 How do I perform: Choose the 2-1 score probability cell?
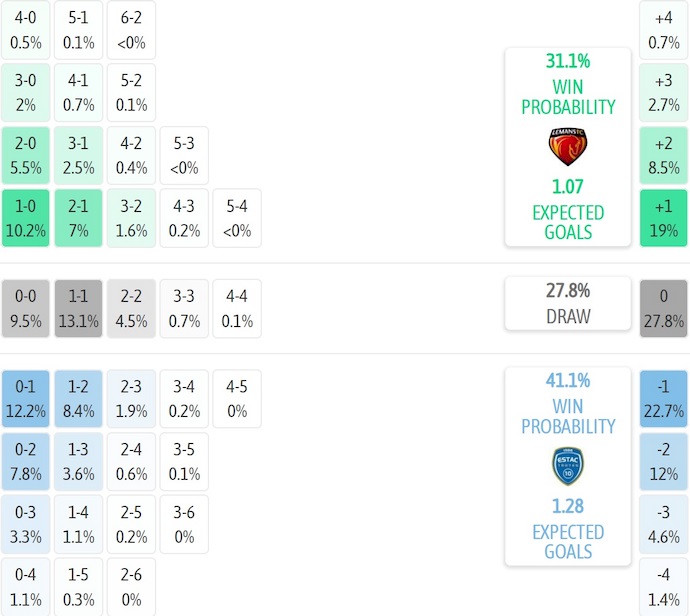click(79, 218)
